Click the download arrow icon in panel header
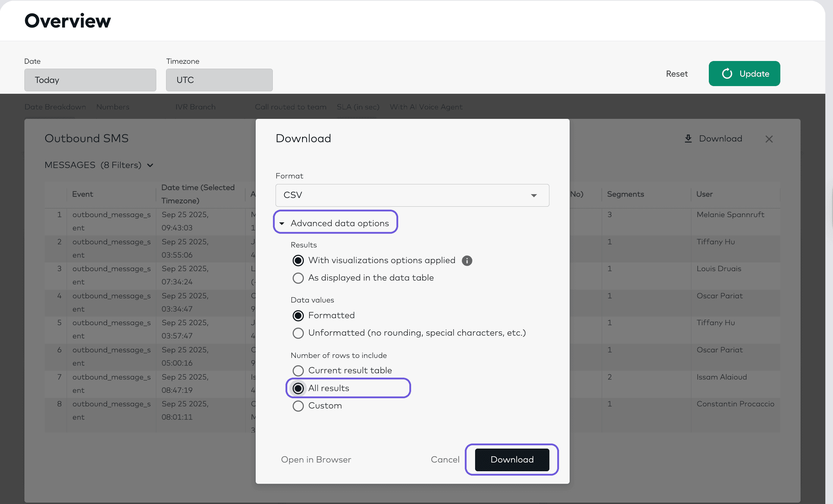Image resolution: width=833 pixels, height=504 pixels. point(688,139)
